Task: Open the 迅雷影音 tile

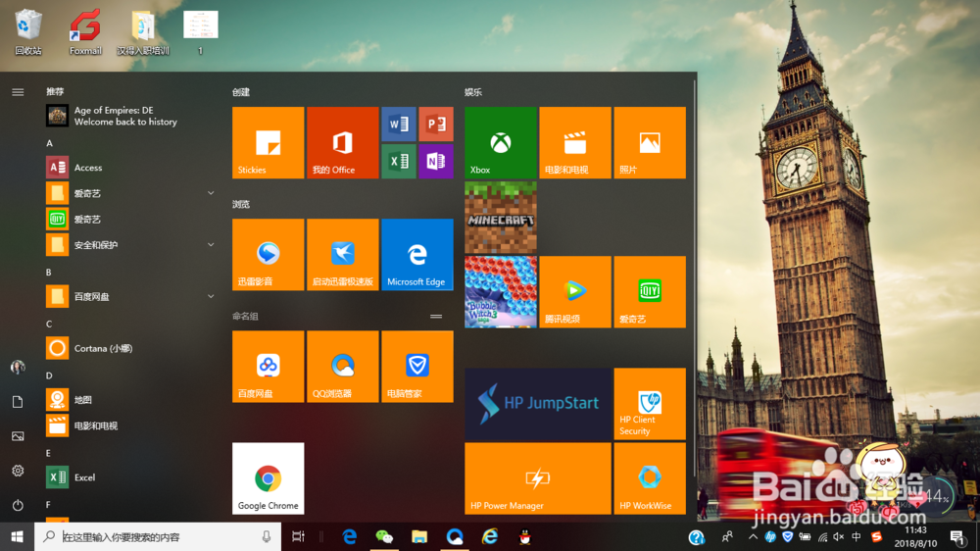Action: point(269,255)
